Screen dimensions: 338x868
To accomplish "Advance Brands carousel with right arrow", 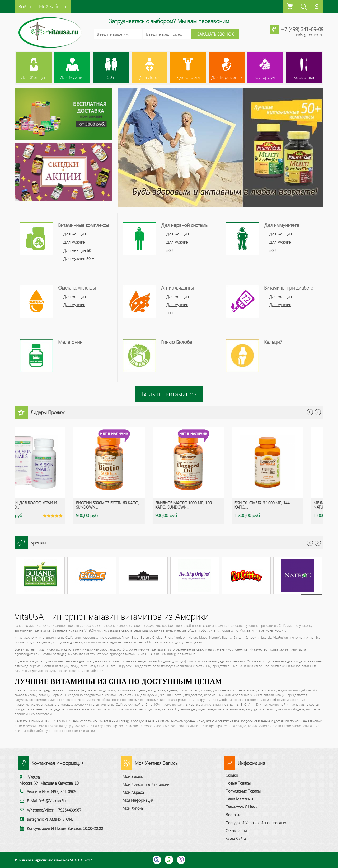I will (318, 543).
